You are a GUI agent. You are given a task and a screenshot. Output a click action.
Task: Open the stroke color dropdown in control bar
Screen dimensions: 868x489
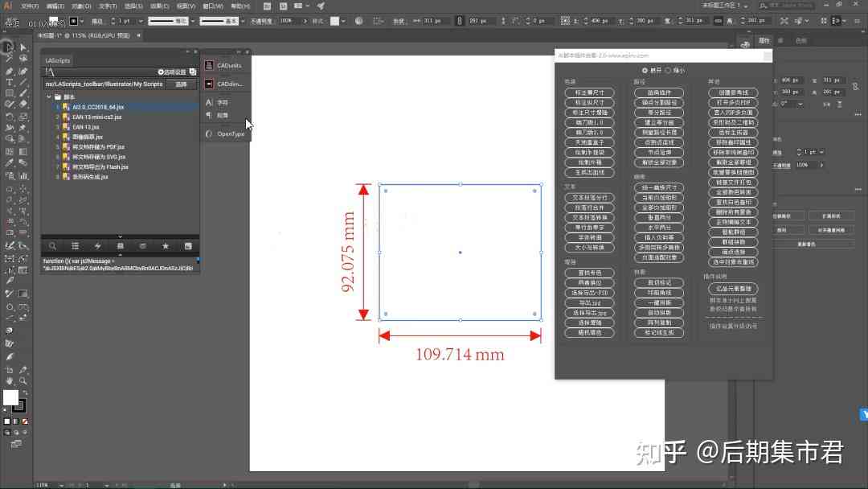pos(82,21)
